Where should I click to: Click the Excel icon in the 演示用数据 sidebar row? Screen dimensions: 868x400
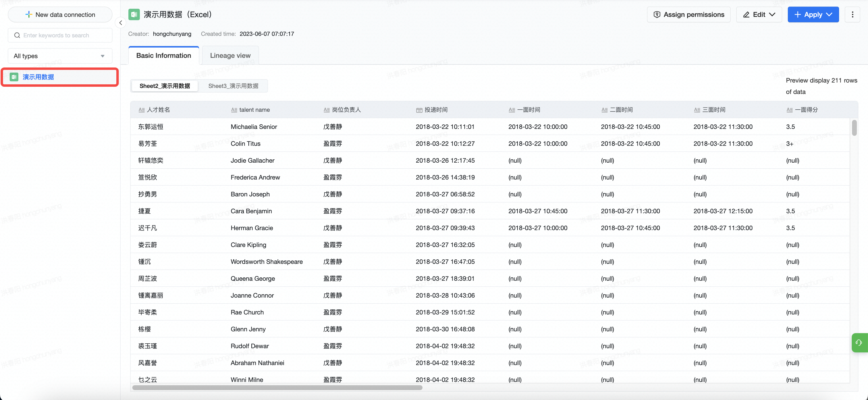[14, 77]
